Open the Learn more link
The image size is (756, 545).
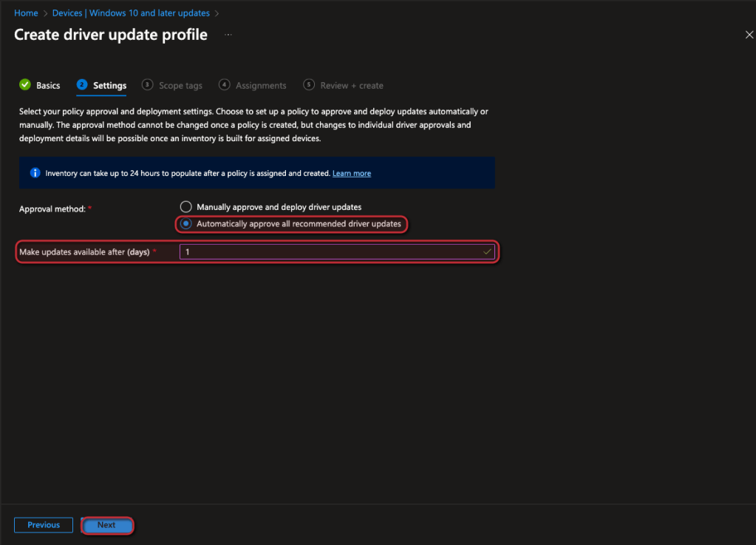pyautogui.click(x=352, y=174)
